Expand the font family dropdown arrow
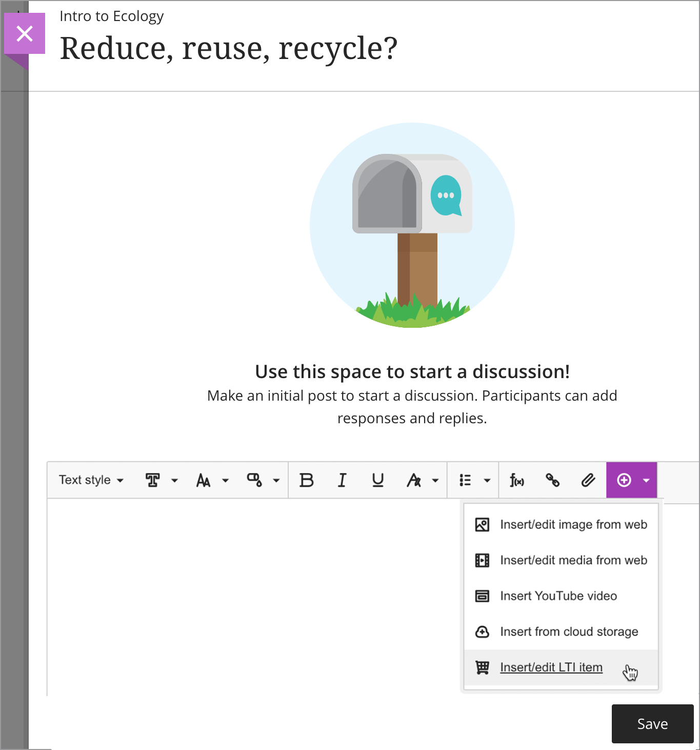 [174, 481]
